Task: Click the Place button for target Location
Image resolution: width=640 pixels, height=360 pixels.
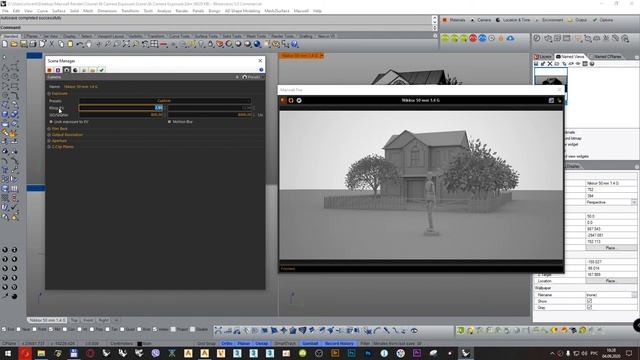Action: click(x=611, y=281)
